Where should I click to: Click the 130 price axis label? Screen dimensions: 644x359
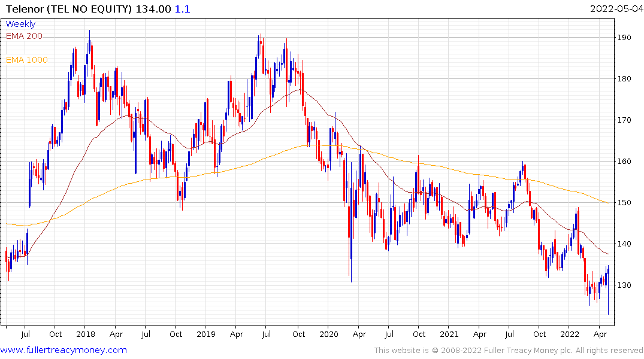coord(625,285)
